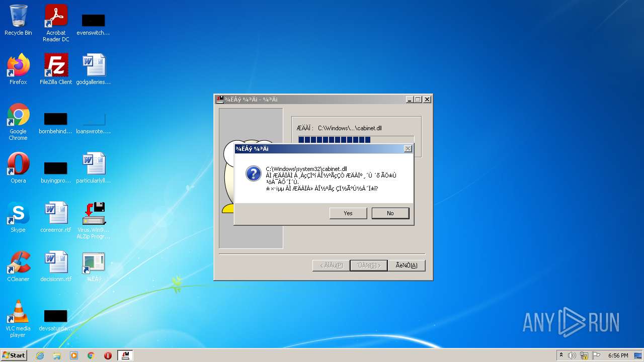The image size is (644, 362).
Task: Select the evenswitch desktop file
Action: 93,23
